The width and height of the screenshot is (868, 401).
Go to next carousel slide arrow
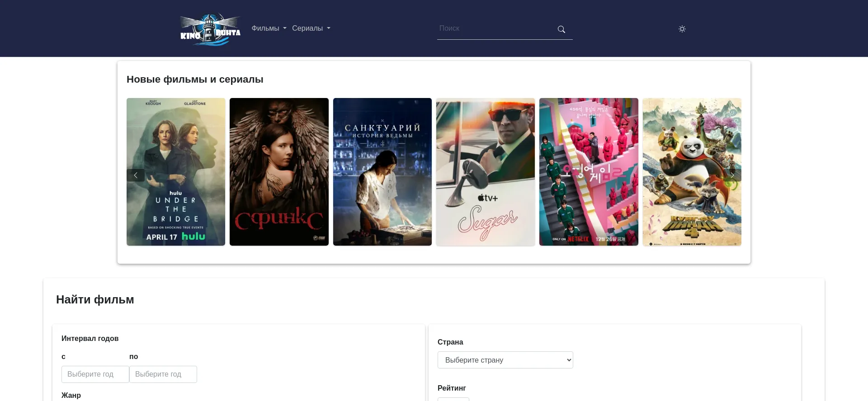[732, 175]
